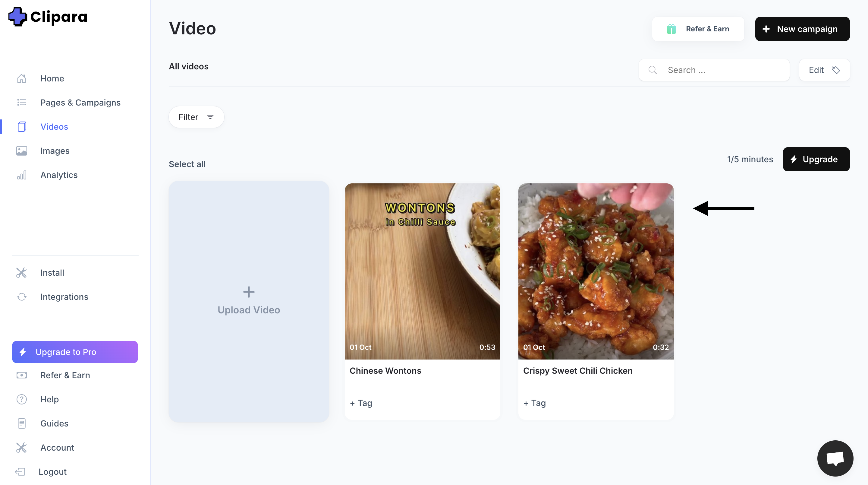Open the Chinese Wontons video thumbnail
Viewport: 868px width, 485px height.
coord(422,271)
